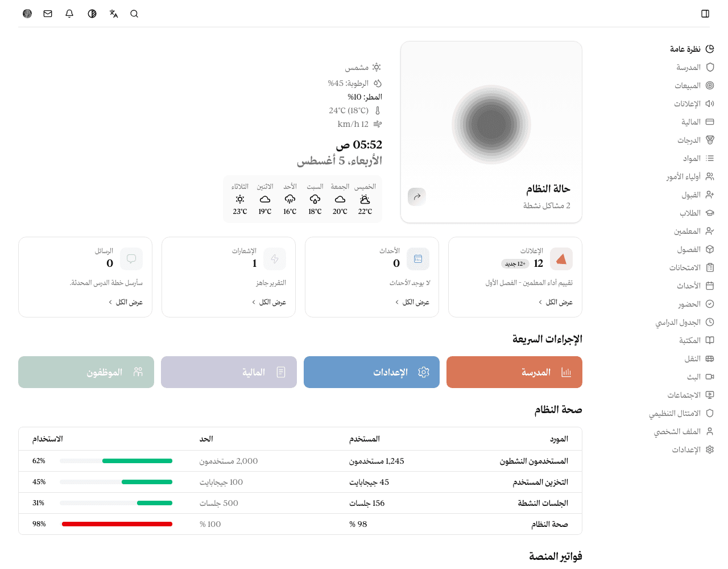The image size is (728, 569).
Task: Toggle the dark/light theme icon
Action: 92,14
